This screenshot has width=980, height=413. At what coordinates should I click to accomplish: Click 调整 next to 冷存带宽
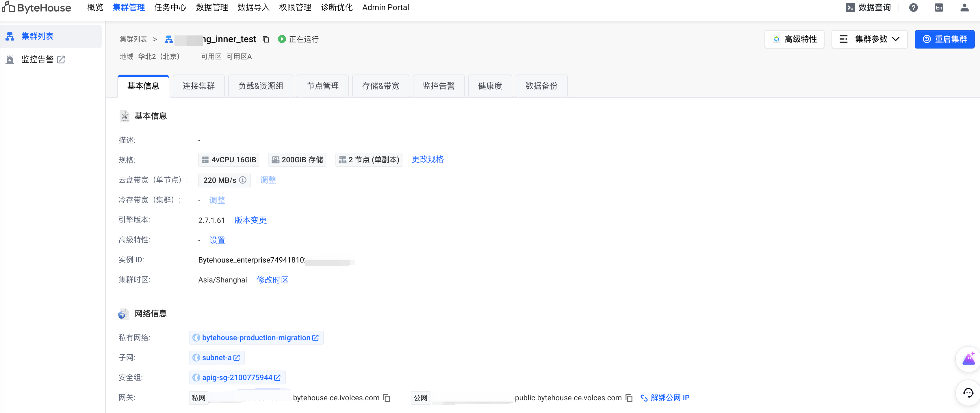[x=217, y=200]
